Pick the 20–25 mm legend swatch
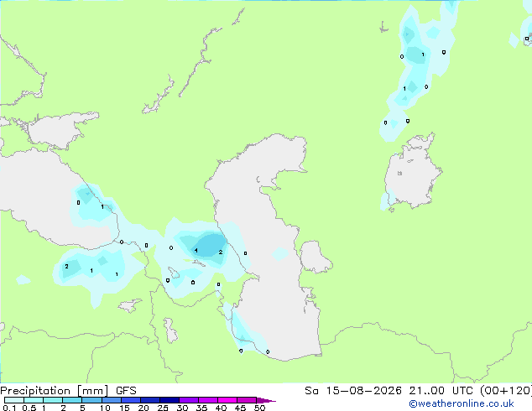 pos(149,400)
